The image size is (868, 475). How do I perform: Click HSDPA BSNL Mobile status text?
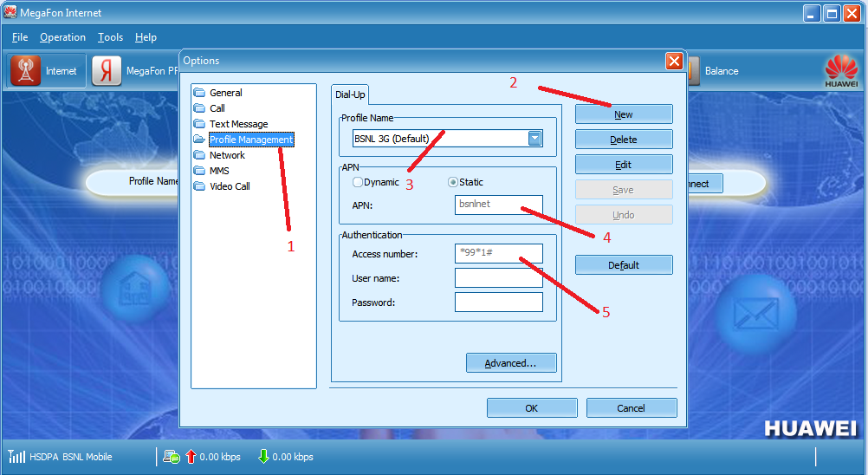[71, 457]
